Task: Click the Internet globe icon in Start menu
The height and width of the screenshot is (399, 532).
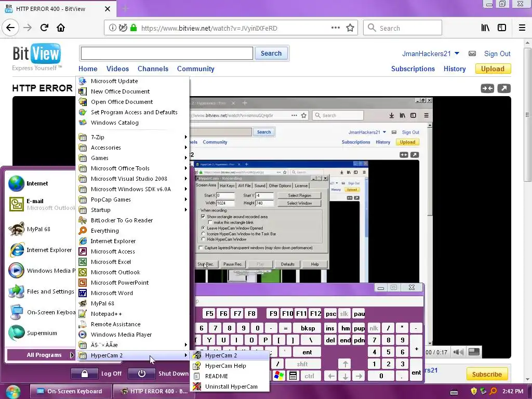Action: pyautogui.click(x=16, y=183)
